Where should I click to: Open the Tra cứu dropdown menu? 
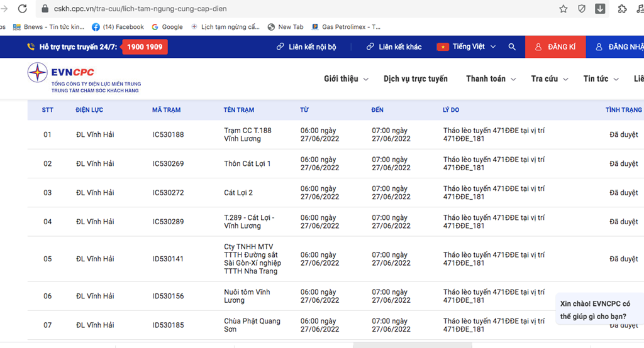coord(549,79)
